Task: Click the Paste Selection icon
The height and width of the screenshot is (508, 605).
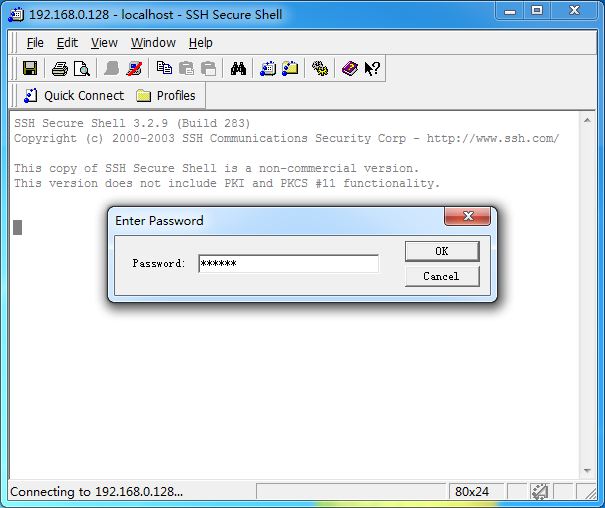Action: [x=208, y=69]
